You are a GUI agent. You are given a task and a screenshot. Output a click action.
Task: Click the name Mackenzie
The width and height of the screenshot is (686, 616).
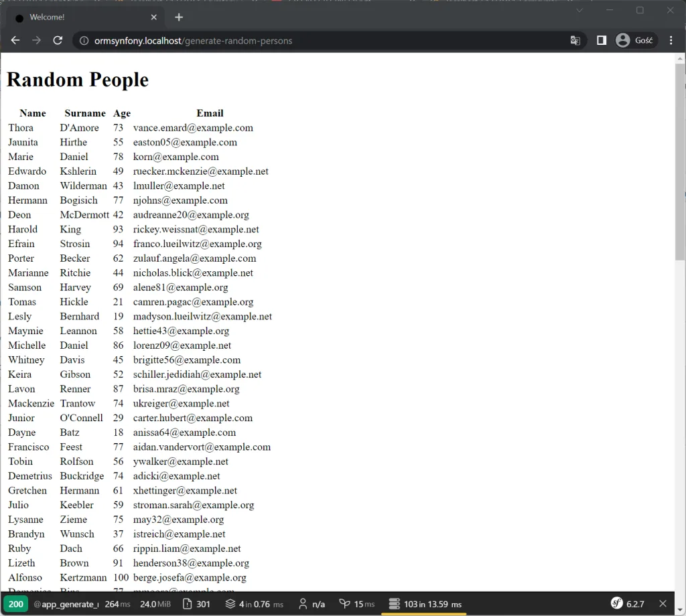[x=31, y=403]
